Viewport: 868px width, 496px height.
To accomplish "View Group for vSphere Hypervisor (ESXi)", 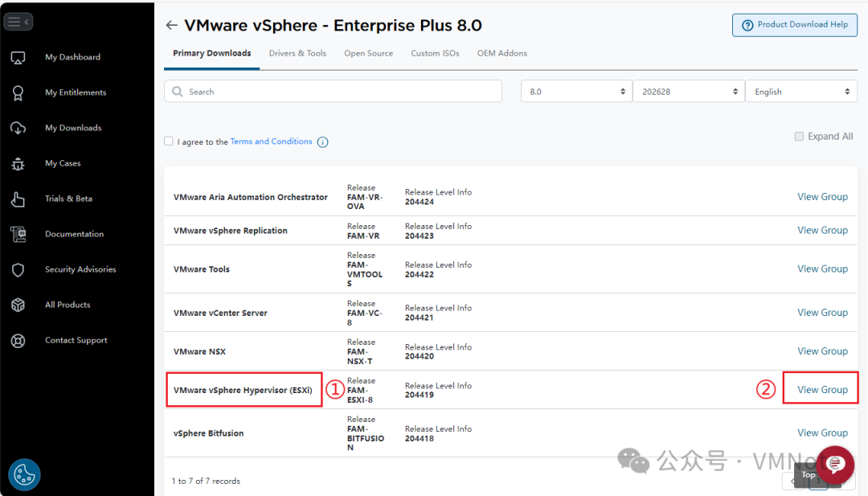I will pos(822,390).
